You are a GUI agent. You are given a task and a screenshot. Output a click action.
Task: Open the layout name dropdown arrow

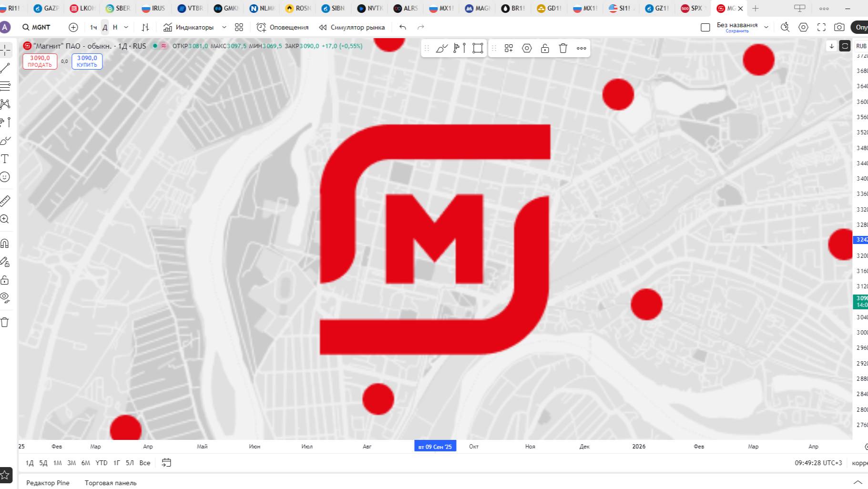(x=766, y=27)
